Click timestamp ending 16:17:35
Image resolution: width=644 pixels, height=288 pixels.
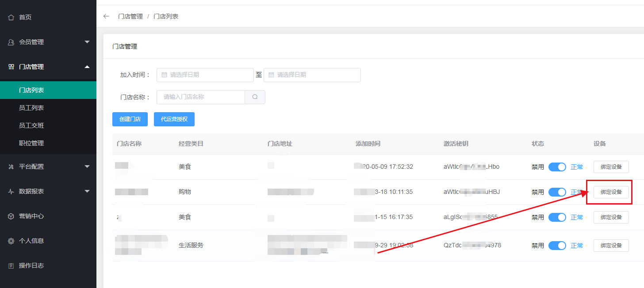click(x=384, y=217)
